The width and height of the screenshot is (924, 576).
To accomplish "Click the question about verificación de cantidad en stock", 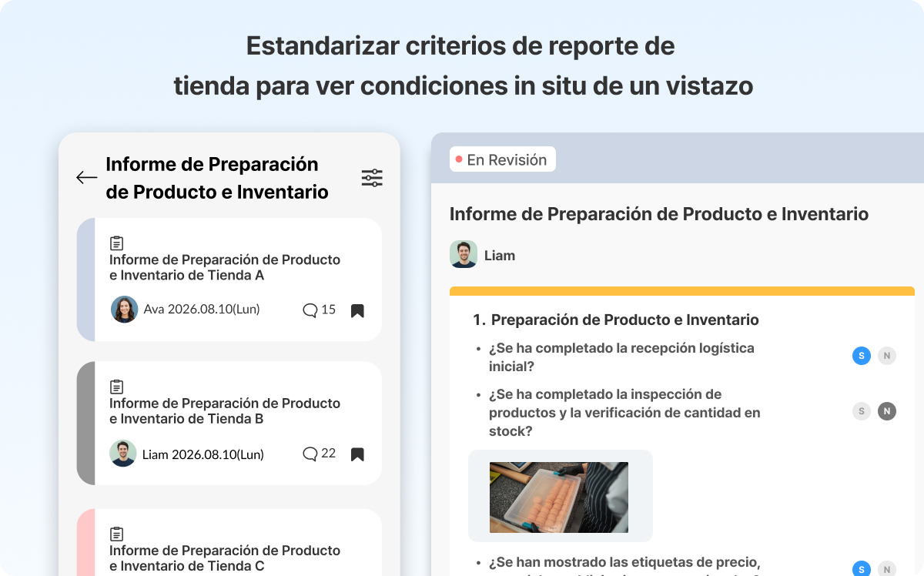I will [624, 413].
